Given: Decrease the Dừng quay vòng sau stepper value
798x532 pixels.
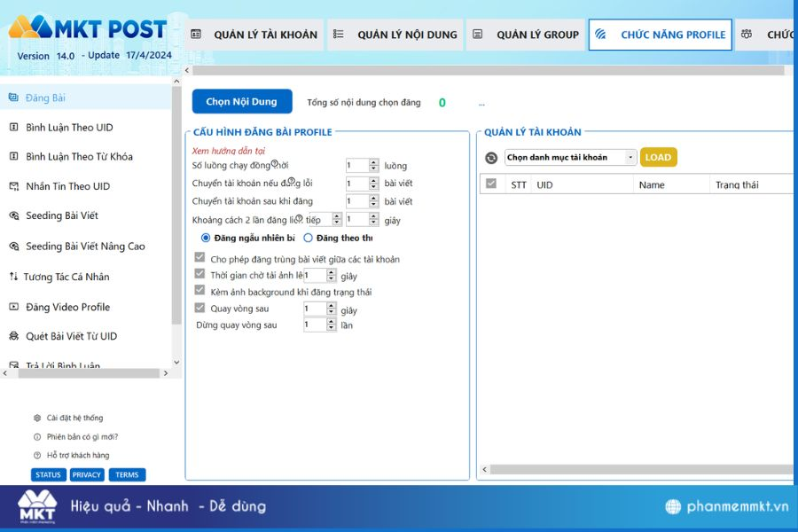Looking at the screenshot, I should point(332,329).
